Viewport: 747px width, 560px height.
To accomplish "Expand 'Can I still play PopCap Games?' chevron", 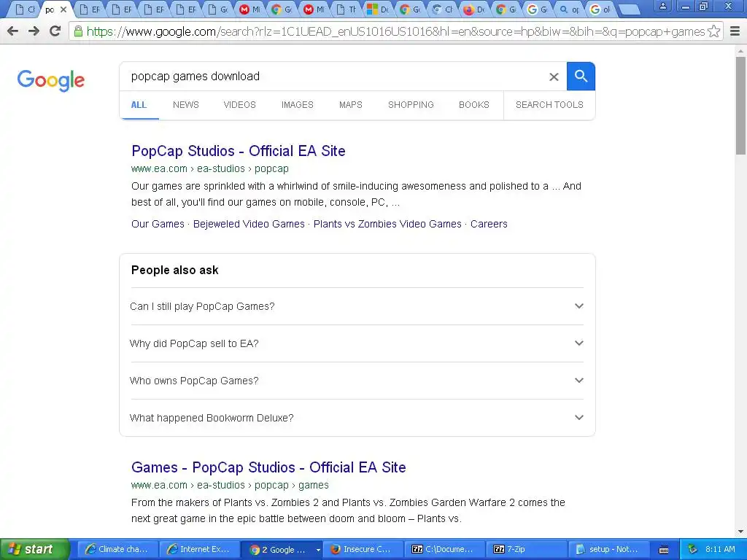I will [x=578, y=306].
